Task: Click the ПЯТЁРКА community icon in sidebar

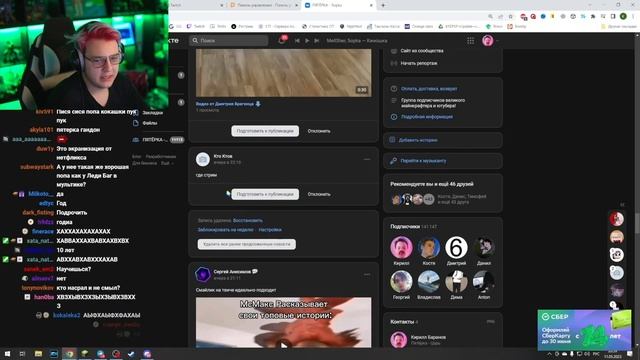Action: 136,140
